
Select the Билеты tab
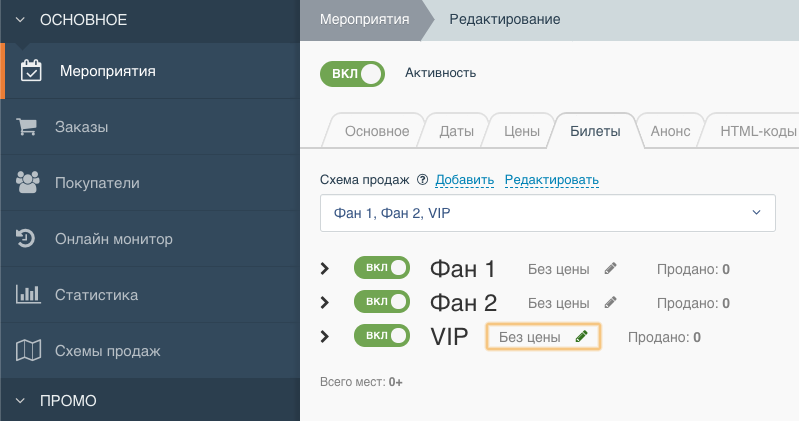tap(595, 131)
